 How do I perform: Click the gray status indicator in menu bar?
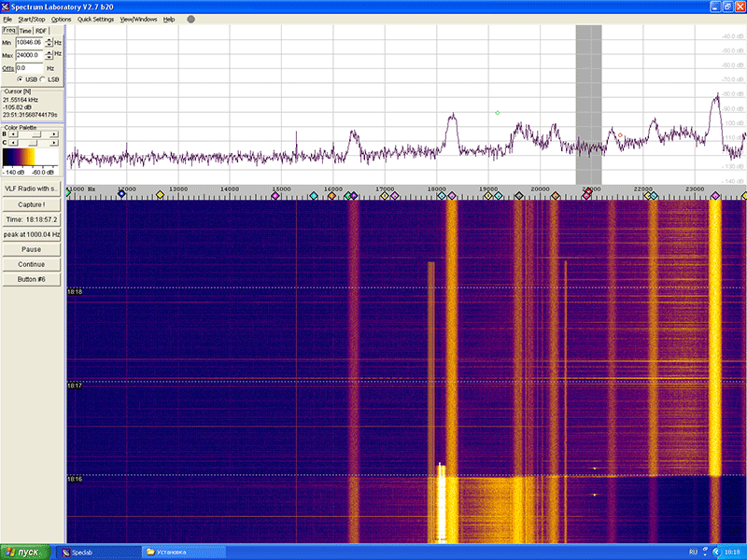[191, 19]
